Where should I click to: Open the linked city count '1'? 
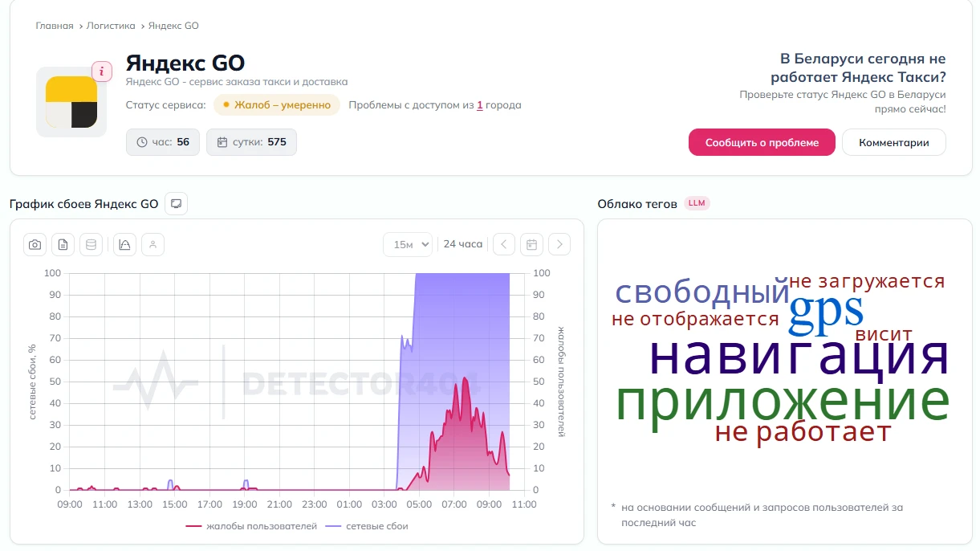click(480, 105)
